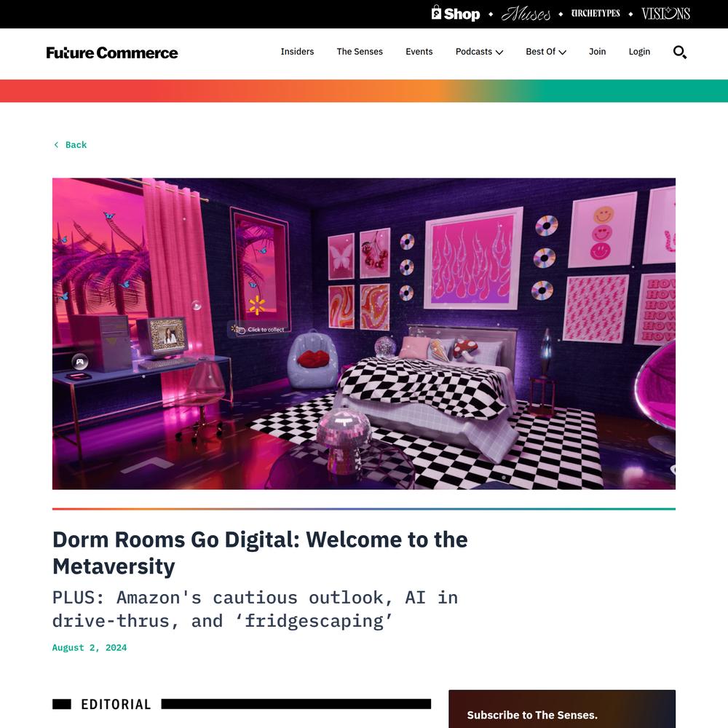Click the Back chevron arrow
The image size is (728, 728).
(x=56, y=145)
